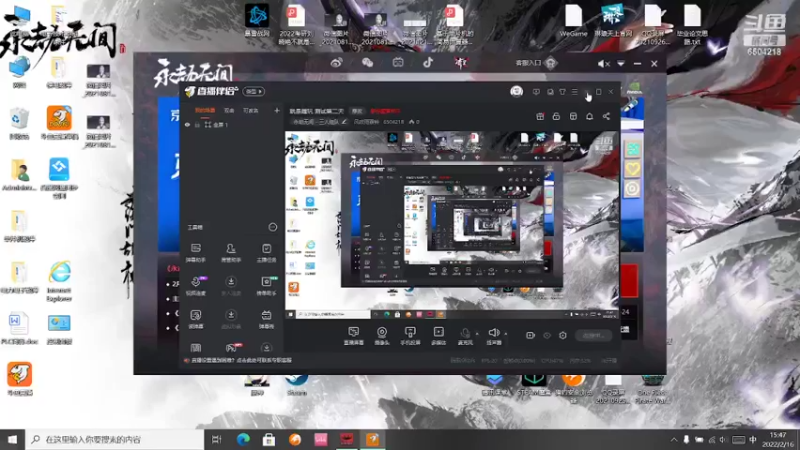
Task: Open the launcher title bar dropdown arrow
Action: pyautogui.click(x=621, y=64)
